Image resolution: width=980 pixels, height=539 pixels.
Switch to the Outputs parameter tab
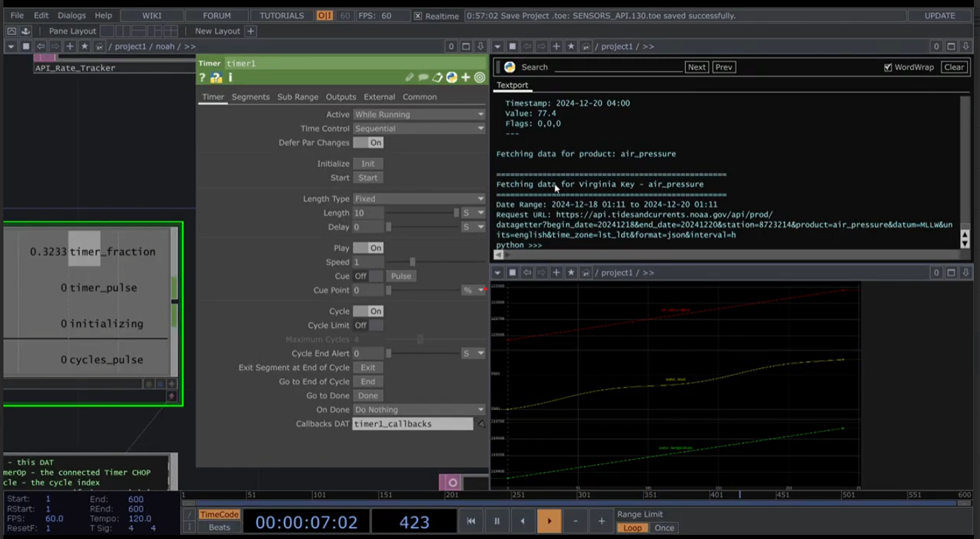coord(341,96)
